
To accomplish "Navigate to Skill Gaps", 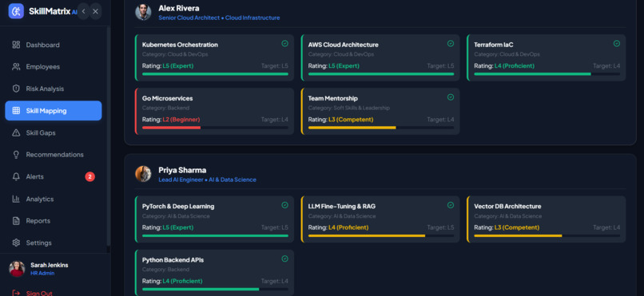I will (54, 132).
